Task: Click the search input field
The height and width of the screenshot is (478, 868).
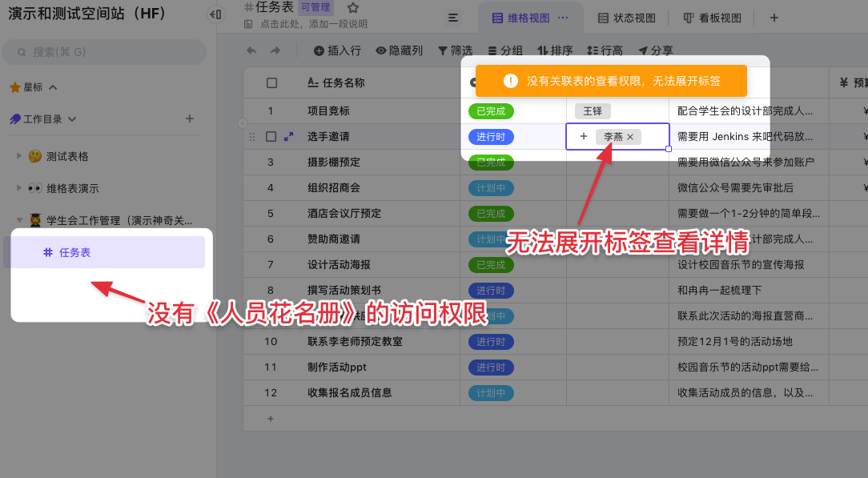Action: 104,52
